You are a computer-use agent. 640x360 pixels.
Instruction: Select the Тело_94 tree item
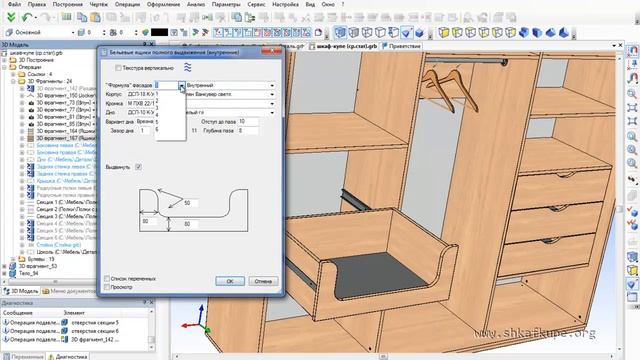coord(29,273)
